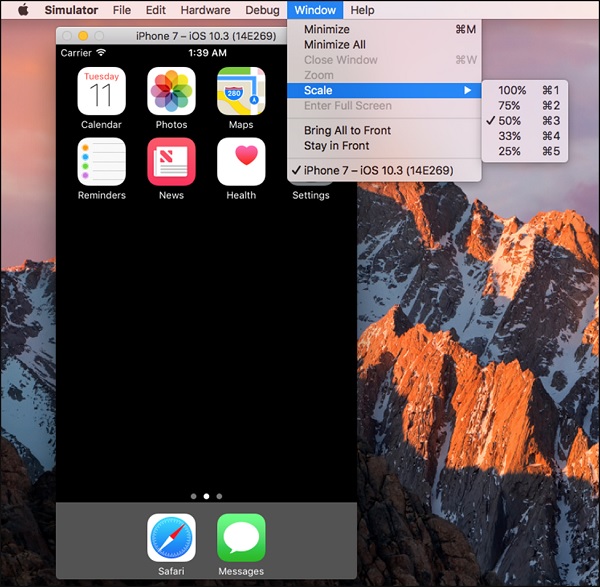The height and width of the screenshot is (587, 600).
Task: Open the Apple menu
Action: [x=22, y=10]
